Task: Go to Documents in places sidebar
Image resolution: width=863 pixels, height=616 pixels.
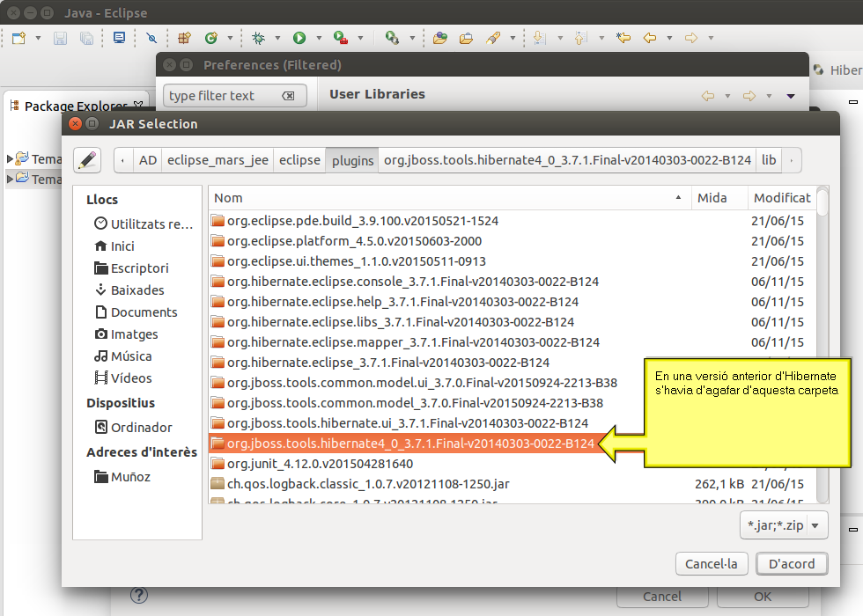Action: pos(136,312)
